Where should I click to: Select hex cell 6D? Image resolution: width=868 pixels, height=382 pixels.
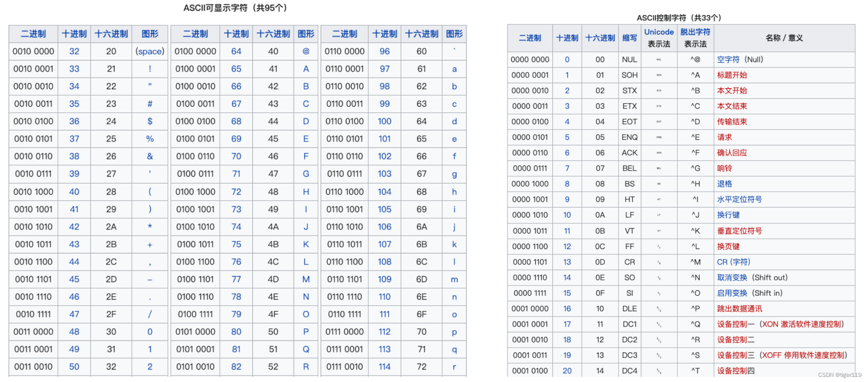[x=422, y=280]
